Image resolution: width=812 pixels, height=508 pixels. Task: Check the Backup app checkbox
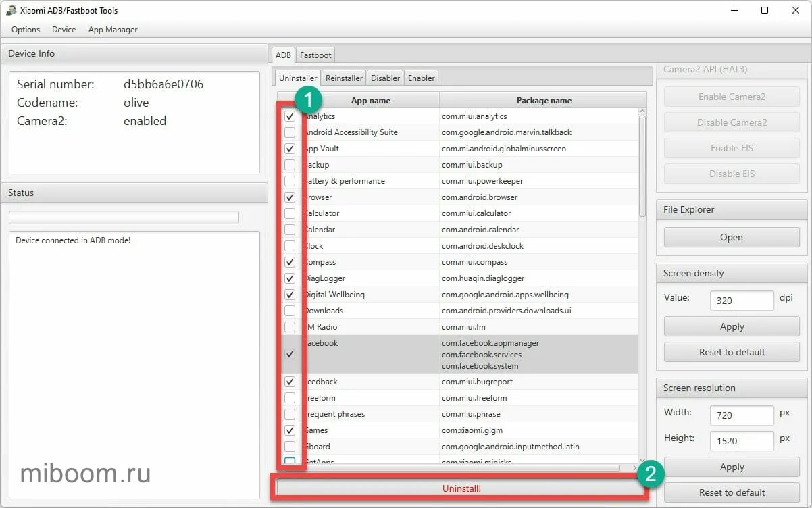pyautogui.click(x=290, y=165)
